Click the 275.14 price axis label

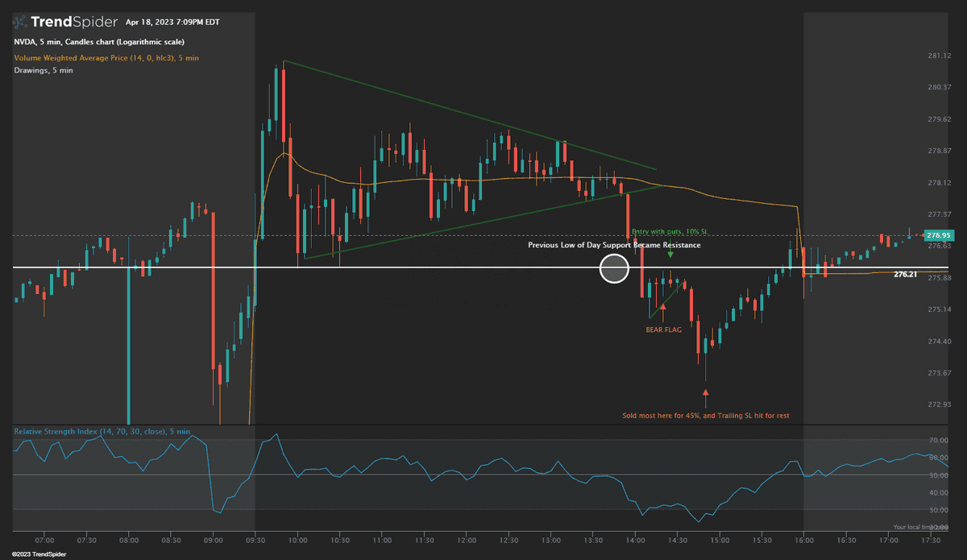click(938, 309)
